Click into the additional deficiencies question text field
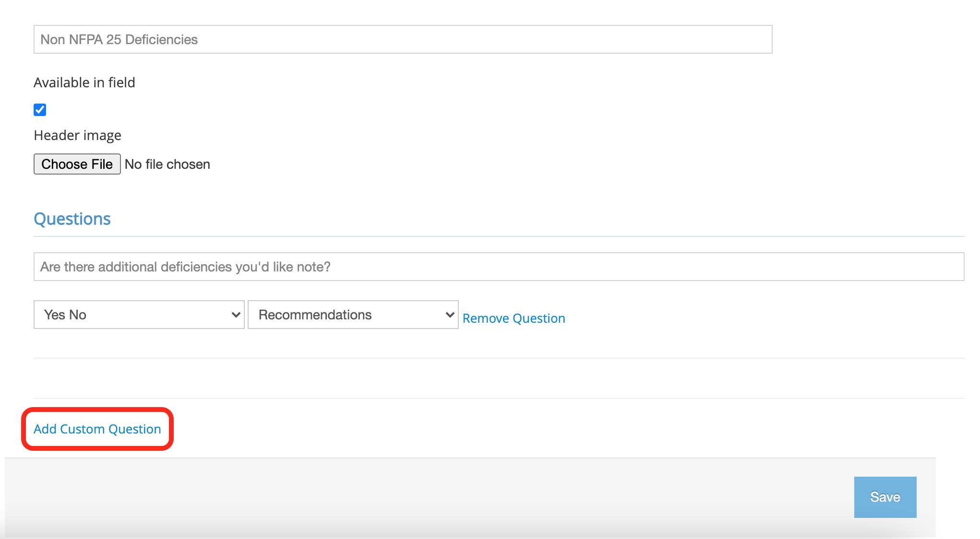Viewport: 980px width, 539px height. 498,267
